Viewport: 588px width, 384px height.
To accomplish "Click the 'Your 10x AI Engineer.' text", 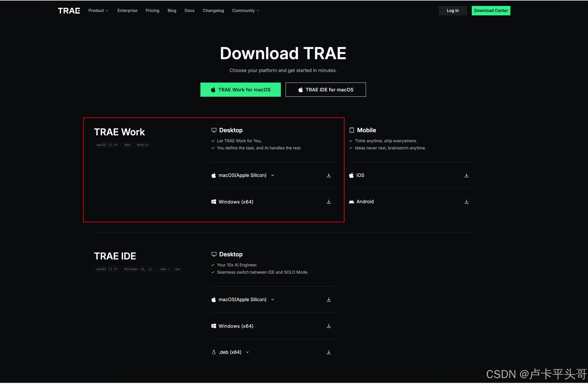I will 237,265.
